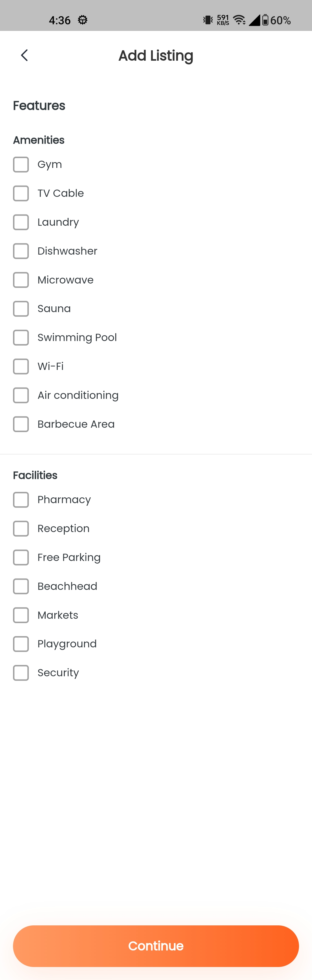Viewport: 312px width, 980px height.
Task: Select the Laundry amenity
Action: click(21, 222)
